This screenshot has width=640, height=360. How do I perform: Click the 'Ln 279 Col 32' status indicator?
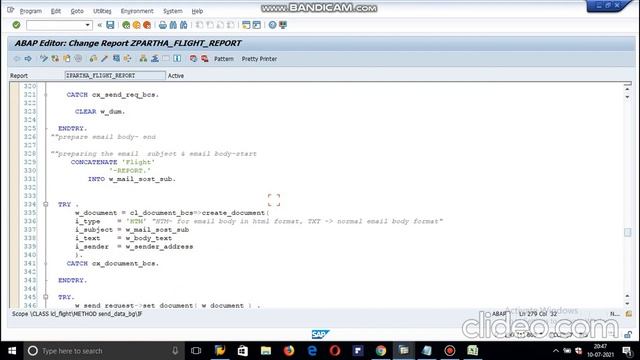pyautogui.click(x=538, y=314)
